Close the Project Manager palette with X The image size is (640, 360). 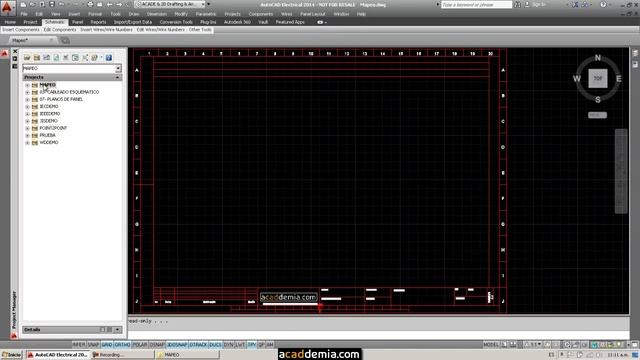(15, 51)
